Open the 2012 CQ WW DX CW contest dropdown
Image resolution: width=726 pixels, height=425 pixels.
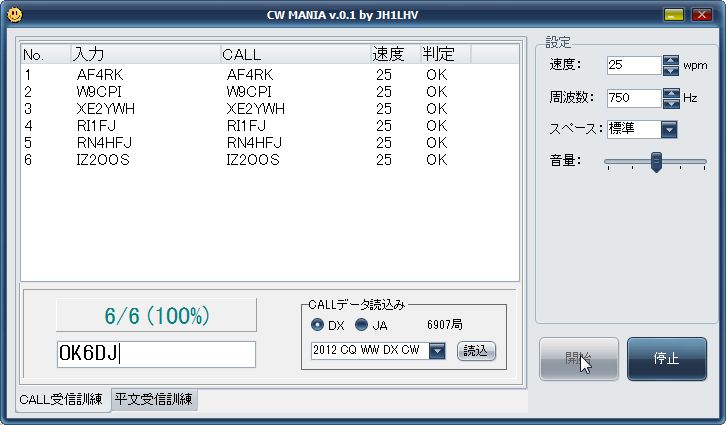pos(437,350)
